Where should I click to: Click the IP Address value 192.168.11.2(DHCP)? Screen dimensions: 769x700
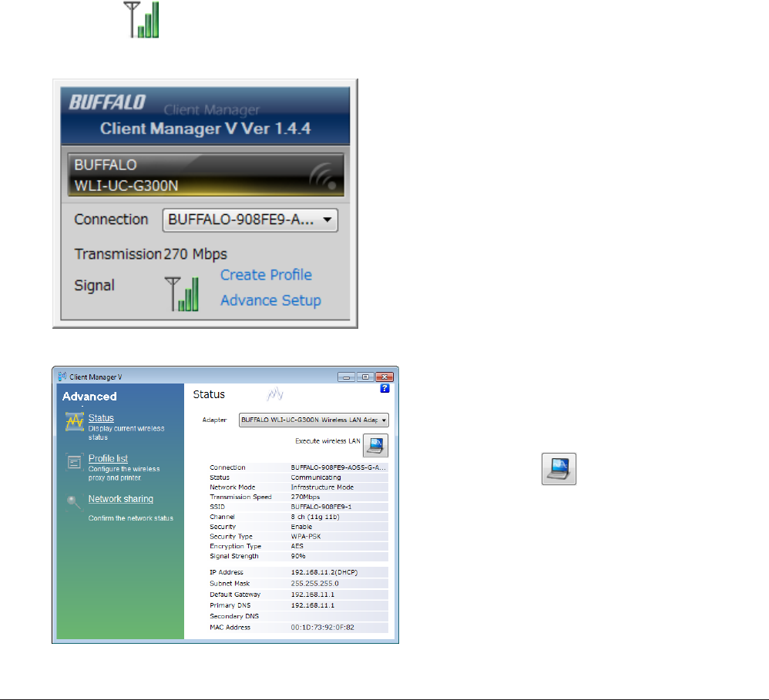click(324, 572)
